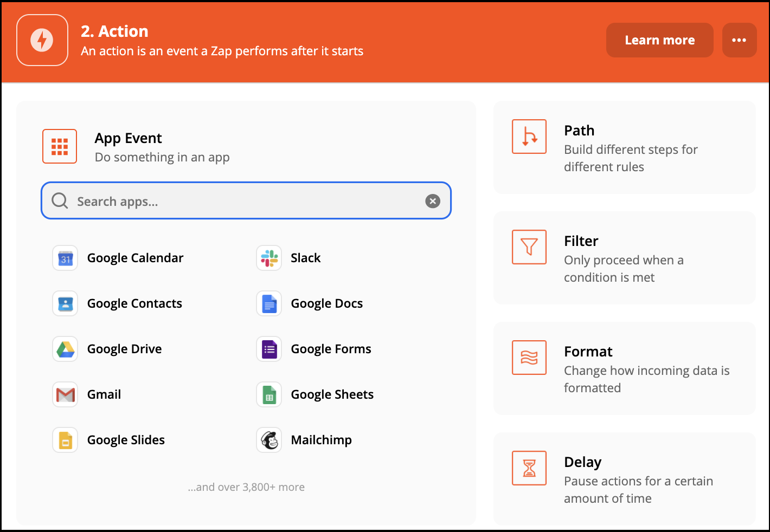This screenshot has height=532, width=770.
Task: Select the Google Contacts icon
Action: pyautogui.click(x=65, y=303)
